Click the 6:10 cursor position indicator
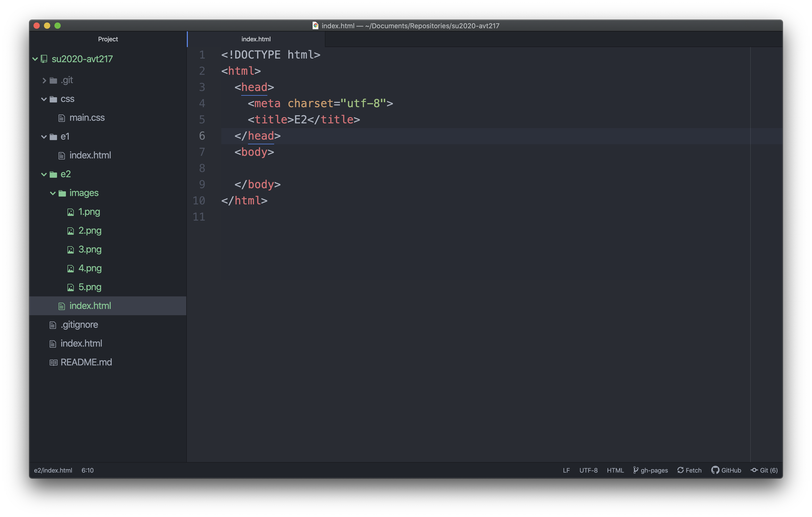The image size is (812, 517). pos(87,470)
